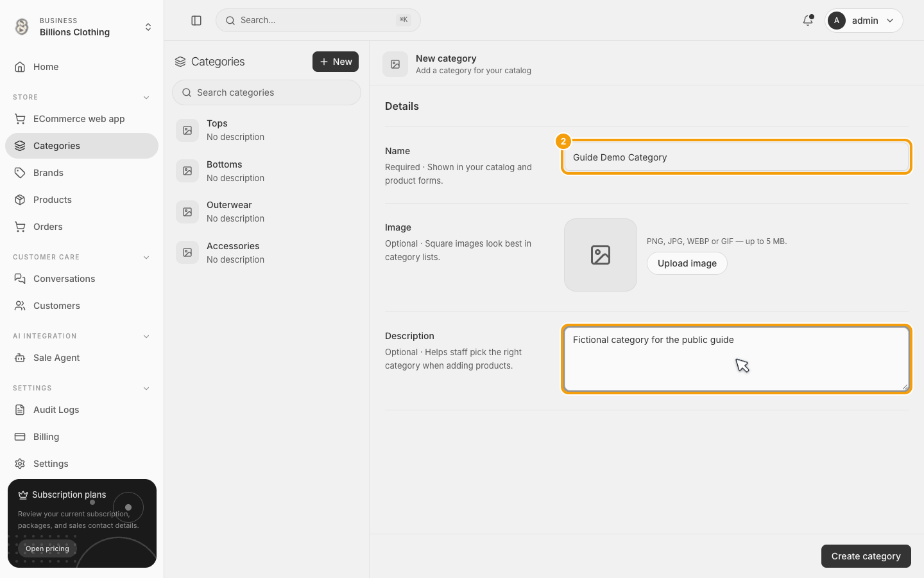Click the New category button
Screen dimensions: 924x578
tap(336, 62)
